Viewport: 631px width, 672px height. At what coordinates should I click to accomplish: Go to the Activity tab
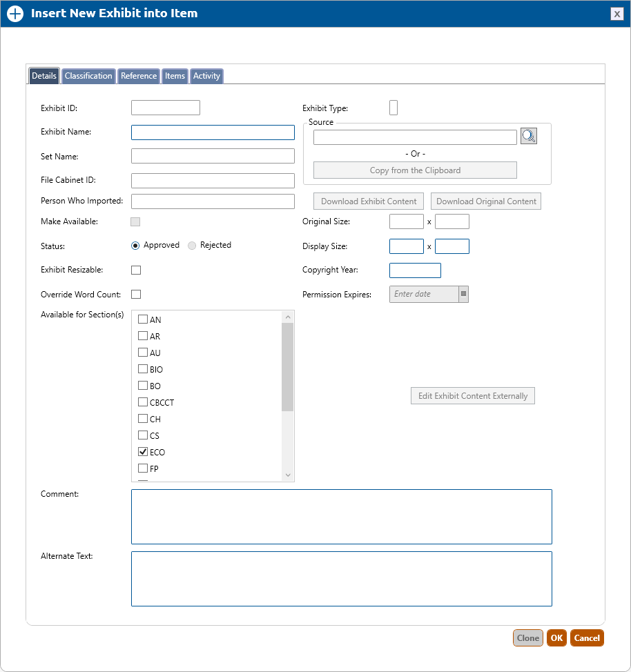click(206, 76)
